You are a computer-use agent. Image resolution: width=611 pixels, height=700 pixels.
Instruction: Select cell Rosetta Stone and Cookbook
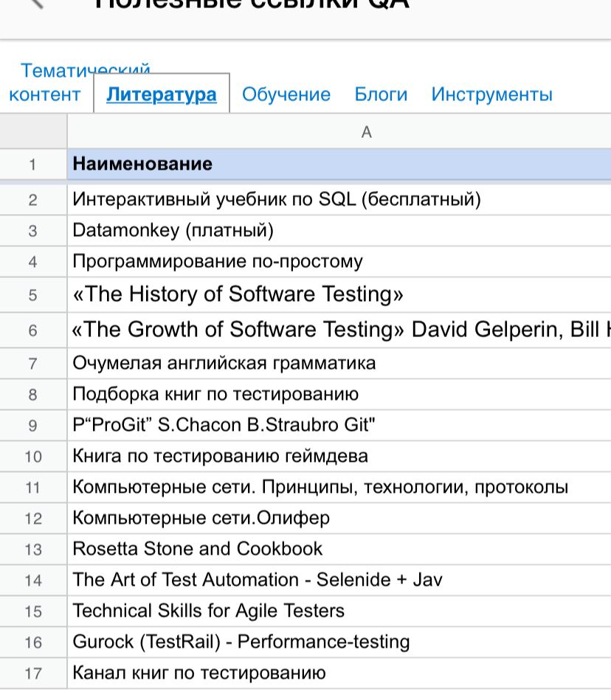[339, 549]
